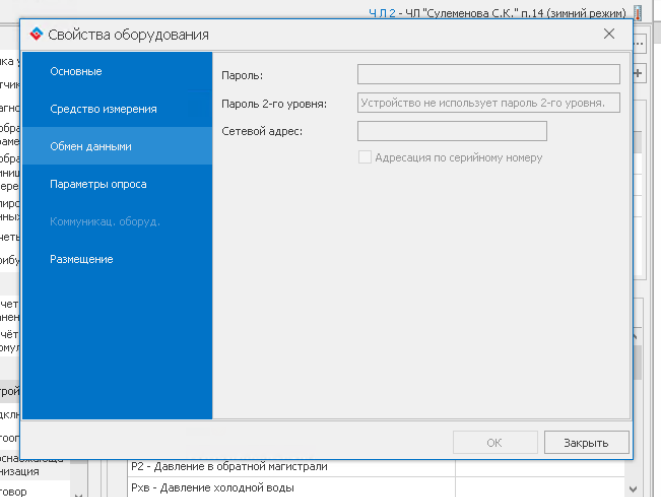Toggle Адресация по серийному номеру checkbox
The image size is (661, 497).
click(x=365, y=157)
